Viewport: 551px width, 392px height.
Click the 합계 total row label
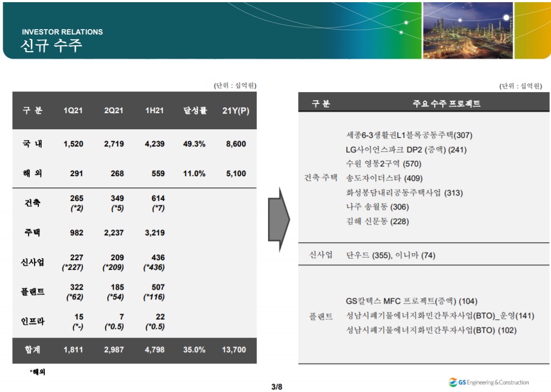pos(33,349)
